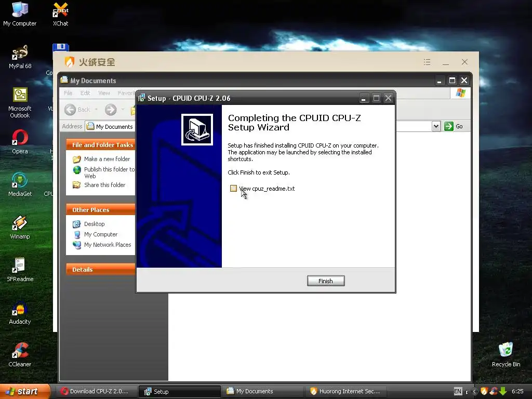Click Forward arrow in My Documents
This screenshot has height=399, width=532.
[x=111, y=110]
